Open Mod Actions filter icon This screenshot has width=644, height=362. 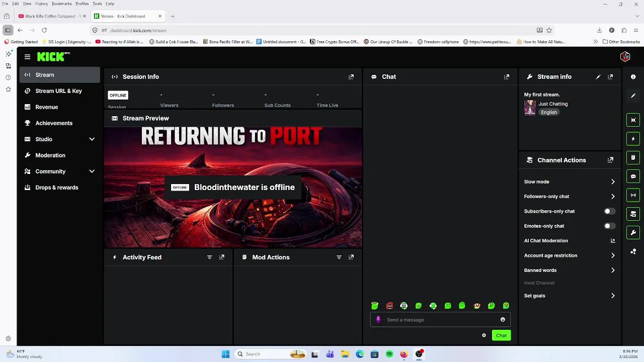(x=339, y=257)
